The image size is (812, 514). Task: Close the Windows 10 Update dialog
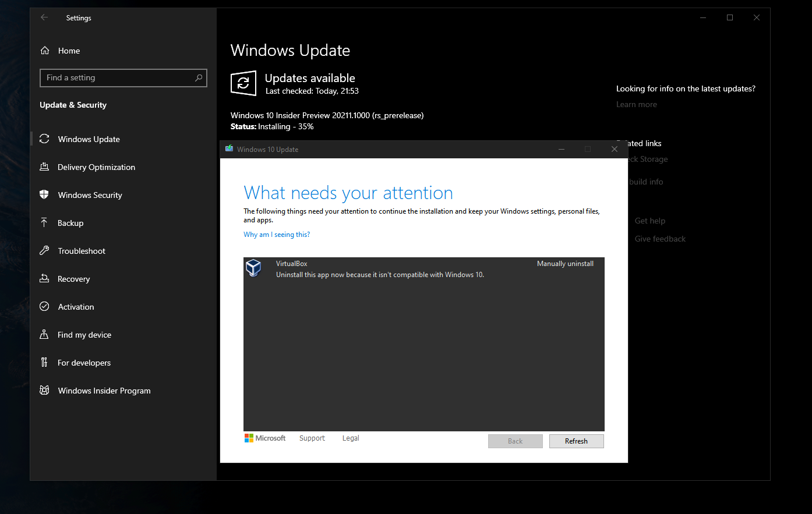(x=614, y=149)
